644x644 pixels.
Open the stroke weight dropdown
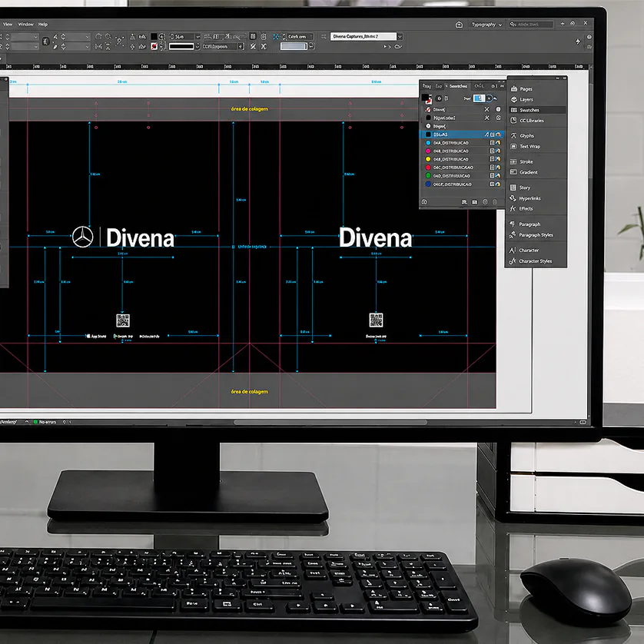(x=198, y=37)
